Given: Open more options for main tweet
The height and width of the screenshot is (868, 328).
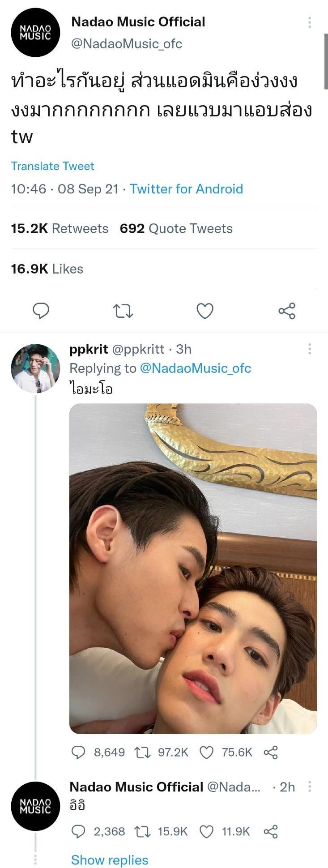Looking at the screenshot, I should (x=309, y=22).
